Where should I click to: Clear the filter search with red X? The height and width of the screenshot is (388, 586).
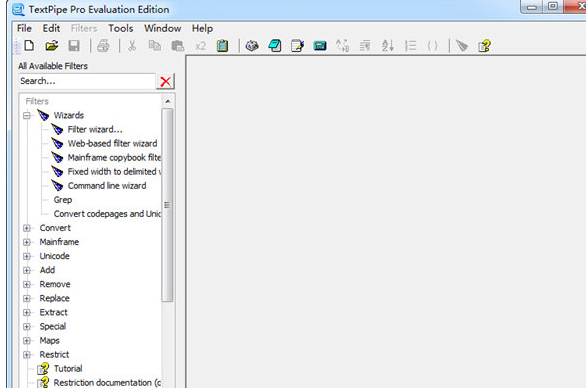pos(165,81)
